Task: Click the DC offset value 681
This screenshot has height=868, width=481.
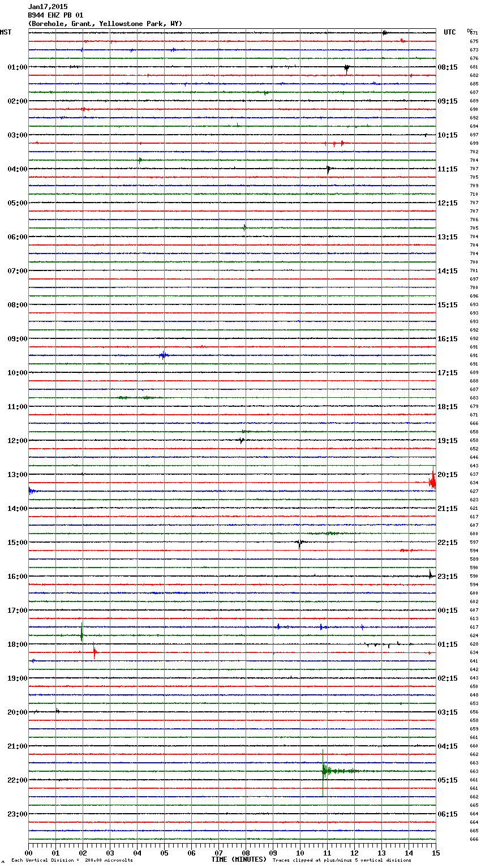Action: click(474, 67)
